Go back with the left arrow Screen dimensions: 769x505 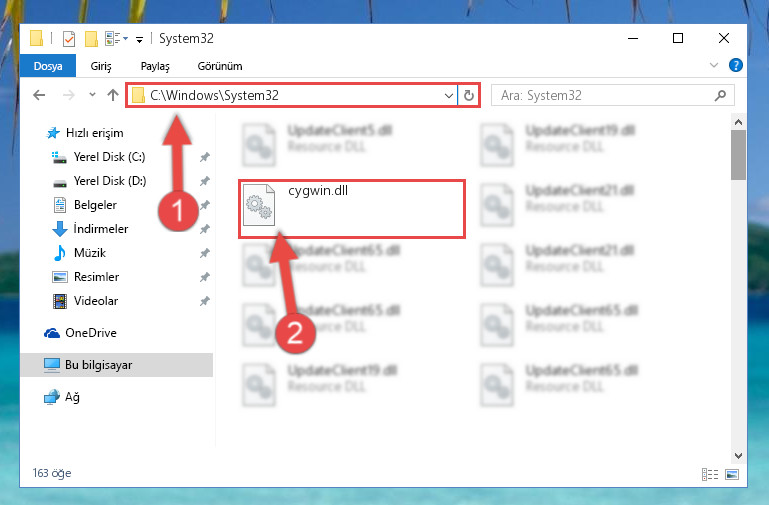coord(39,95)
